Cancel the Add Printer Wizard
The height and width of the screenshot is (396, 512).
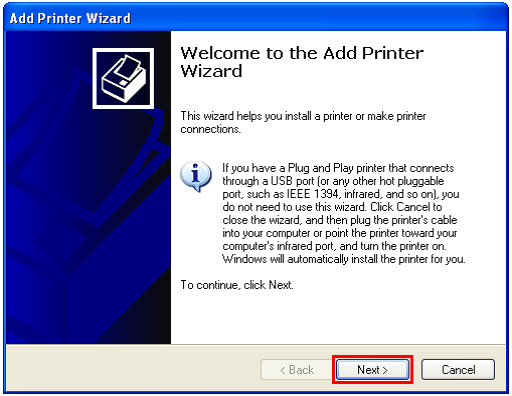click(458, 369)
